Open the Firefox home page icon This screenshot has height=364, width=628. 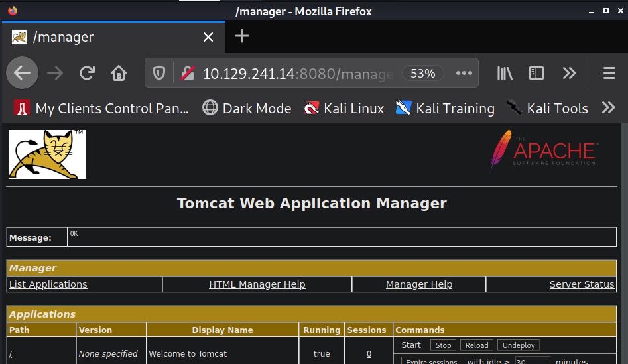pos(119,74)
